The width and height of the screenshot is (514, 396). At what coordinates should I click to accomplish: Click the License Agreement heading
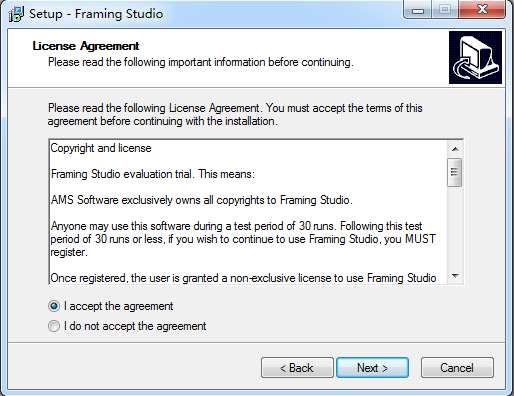[86, 46]
